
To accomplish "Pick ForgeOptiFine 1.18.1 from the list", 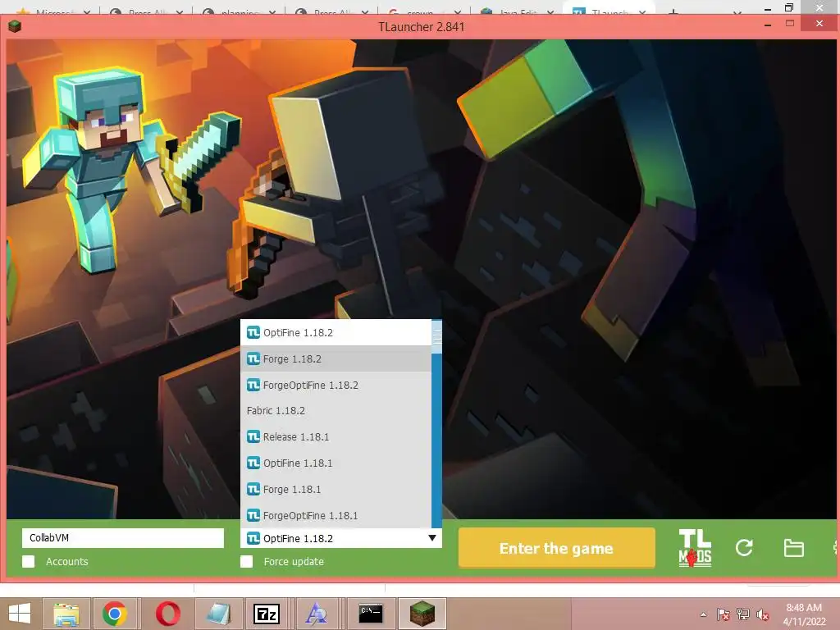I will click(x=336, y=515).
